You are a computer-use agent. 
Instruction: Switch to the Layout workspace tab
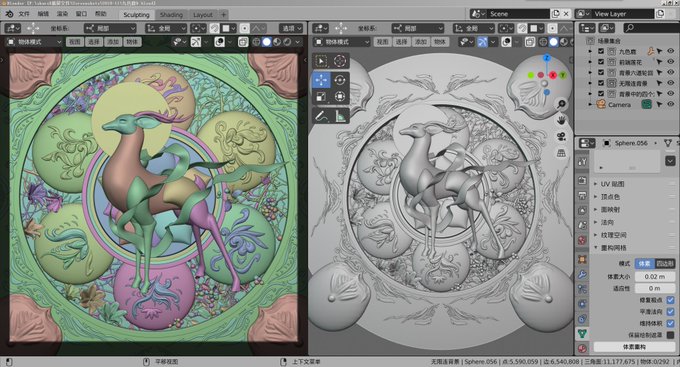coord(203,14)
